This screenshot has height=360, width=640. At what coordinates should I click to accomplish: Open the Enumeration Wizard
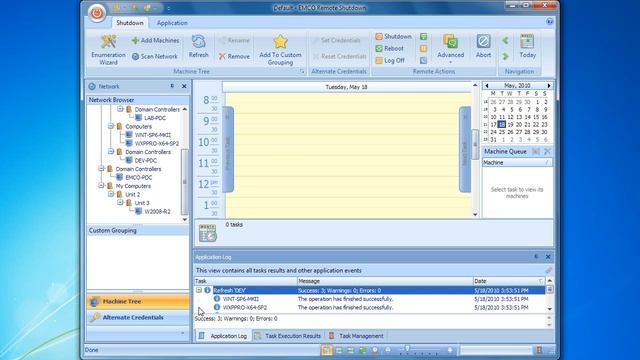point(108,50)
